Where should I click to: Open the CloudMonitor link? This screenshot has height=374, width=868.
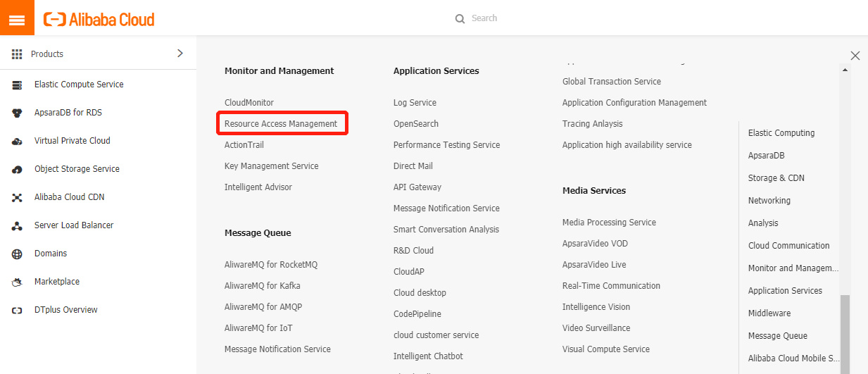tap(249, 103)
